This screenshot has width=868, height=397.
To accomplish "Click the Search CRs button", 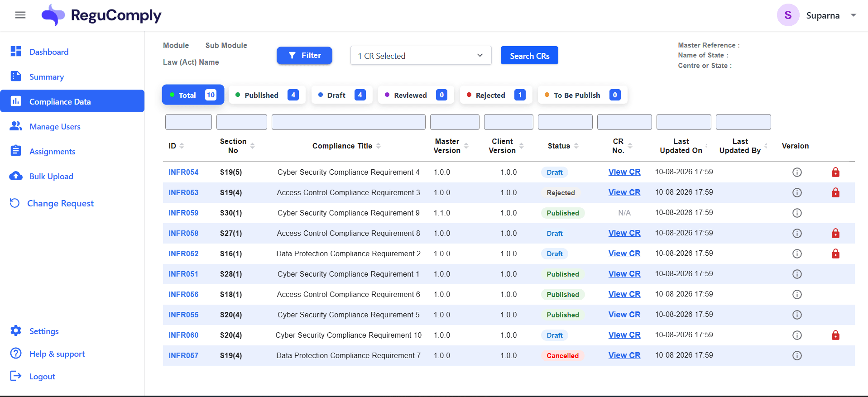I will point(529,56).
